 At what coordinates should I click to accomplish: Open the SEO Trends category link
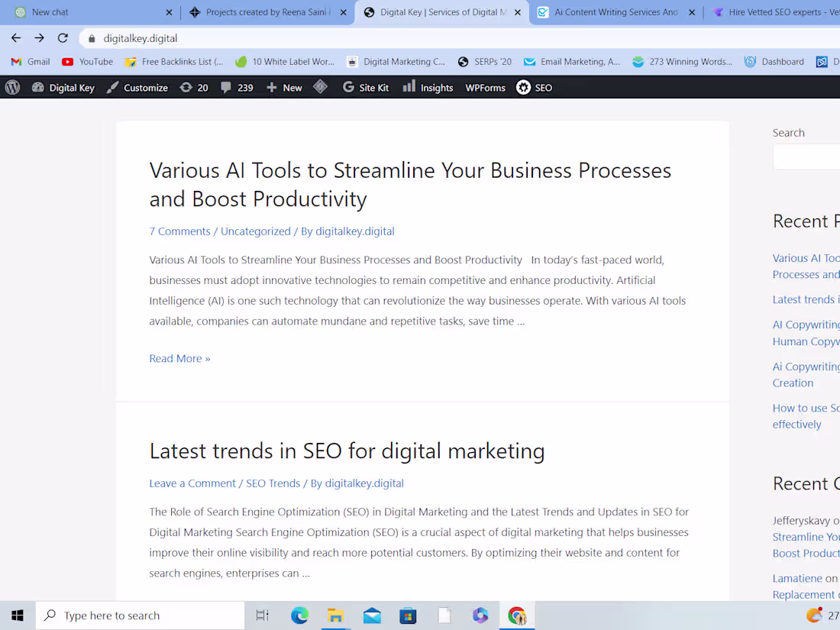273,483
